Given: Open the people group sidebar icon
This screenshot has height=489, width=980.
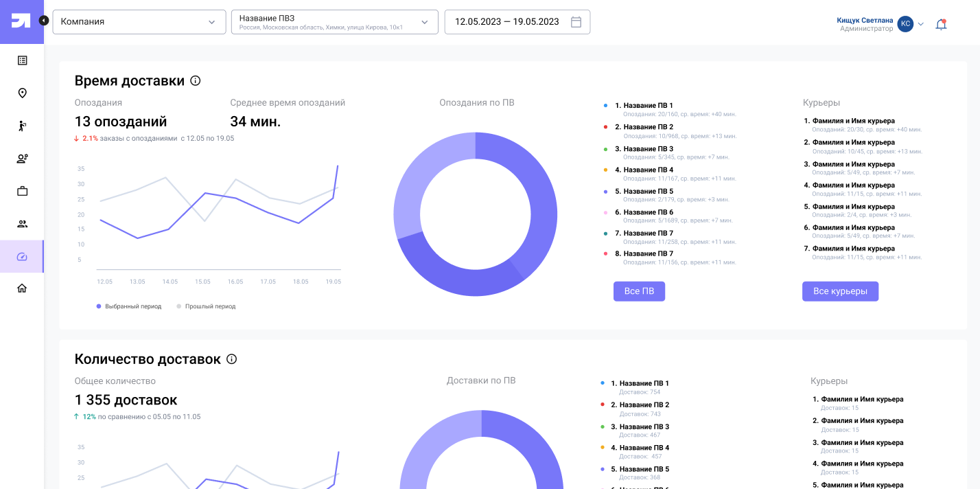Looking at the screenshot, I should 22,224.
